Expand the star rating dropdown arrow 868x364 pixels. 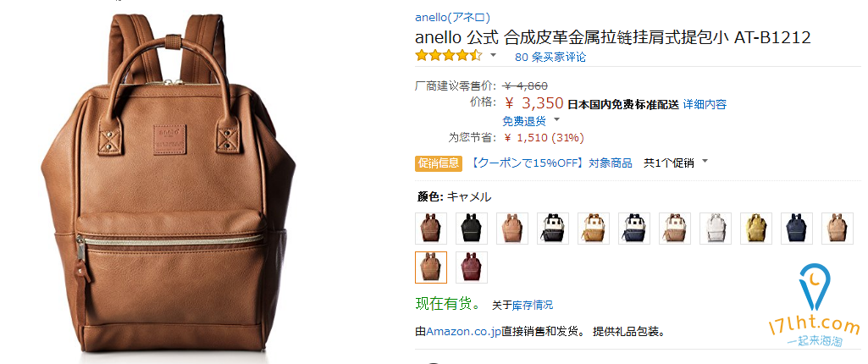pyautogui.click(x=493, y=55)
